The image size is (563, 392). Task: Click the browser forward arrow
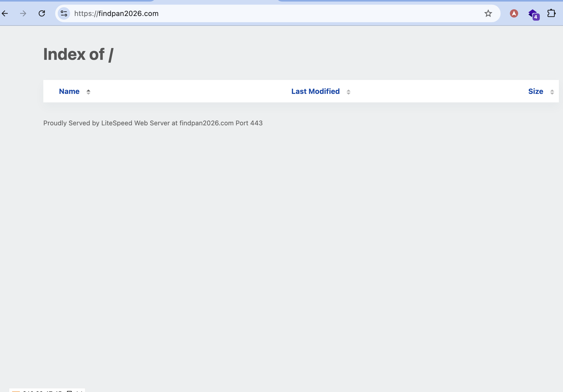click(23, 13)
